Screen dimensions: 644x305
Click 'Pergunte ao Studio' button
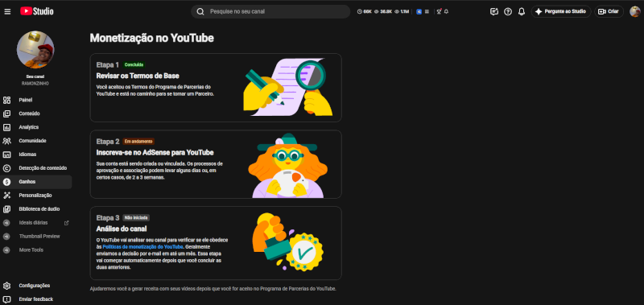pos(561,11)
